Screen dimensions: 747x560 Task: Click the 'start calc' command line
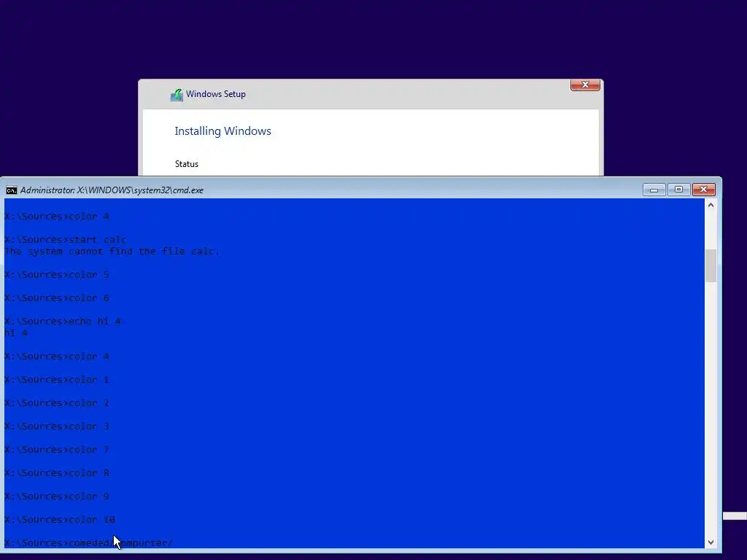point(65,239)
